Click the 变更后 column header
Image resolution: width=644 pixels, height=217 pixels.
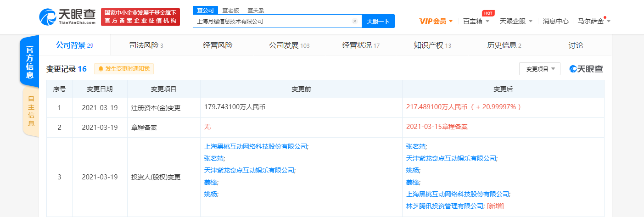pyautogui.click(x=503, y=89)
